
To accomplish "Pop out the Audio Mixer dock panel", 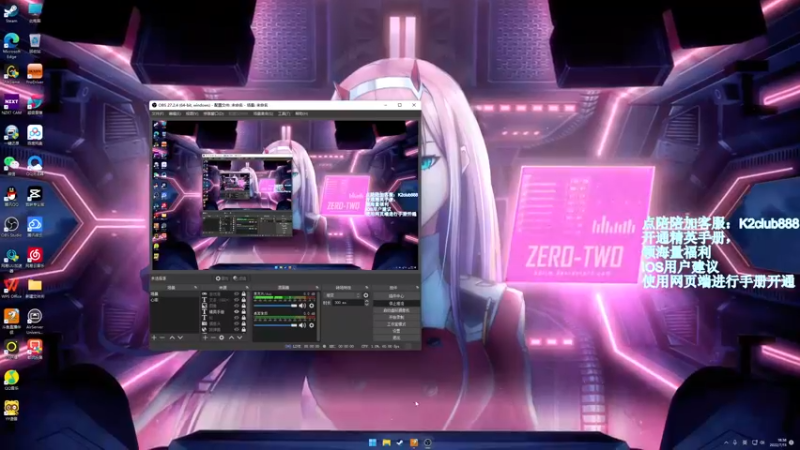I will (x=317, y=288).
